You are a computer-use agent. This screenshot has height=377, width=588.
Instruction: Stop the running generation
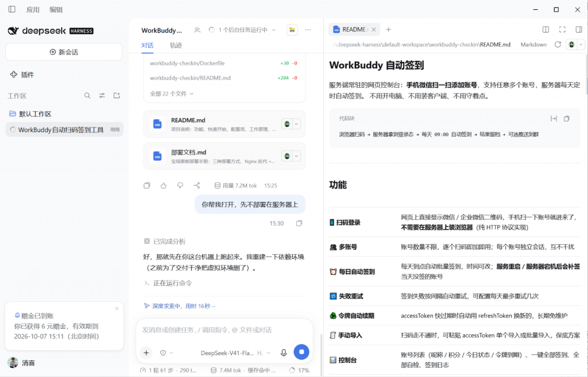[x=301, y=352]
